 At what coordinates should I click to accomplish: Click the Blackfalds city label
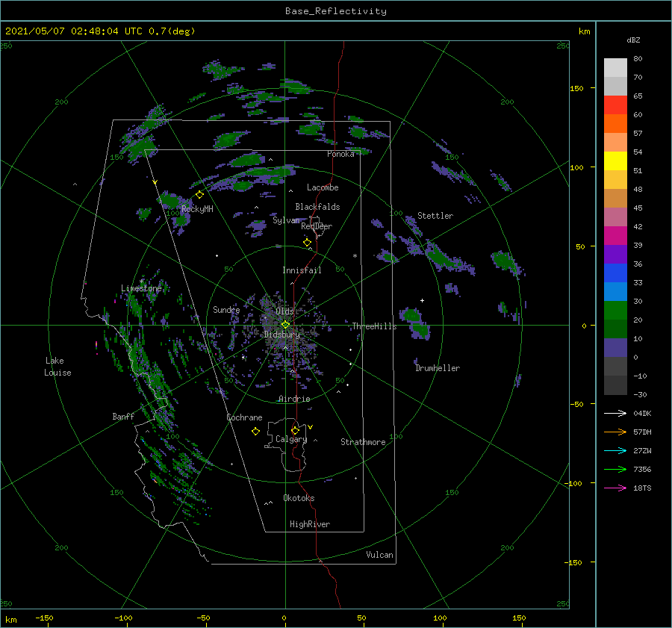[x=317, y=207]
